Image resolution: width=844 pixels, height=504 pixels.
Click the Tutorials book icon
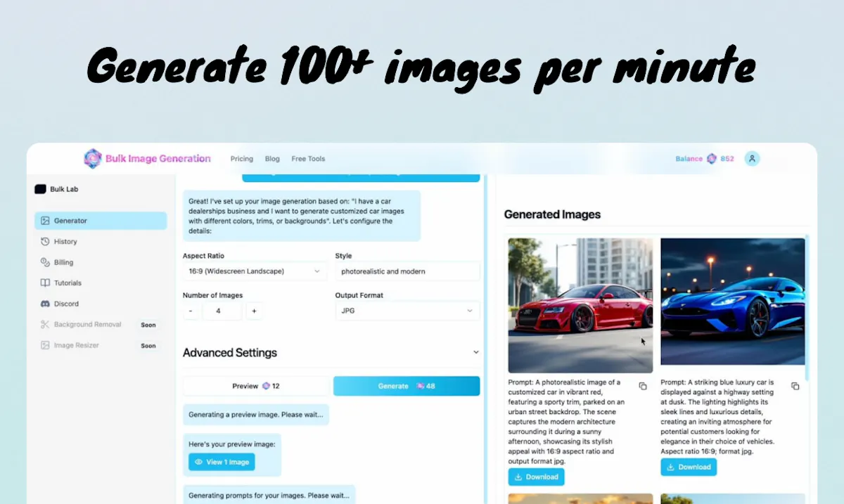45,283
